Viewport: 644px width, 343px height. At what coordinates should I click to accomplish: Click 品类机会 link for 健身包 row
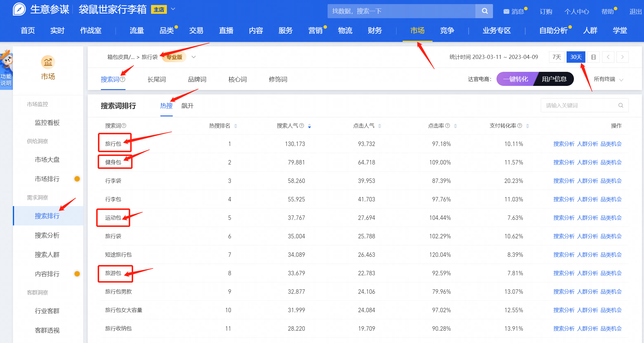[x=611, y=162]
